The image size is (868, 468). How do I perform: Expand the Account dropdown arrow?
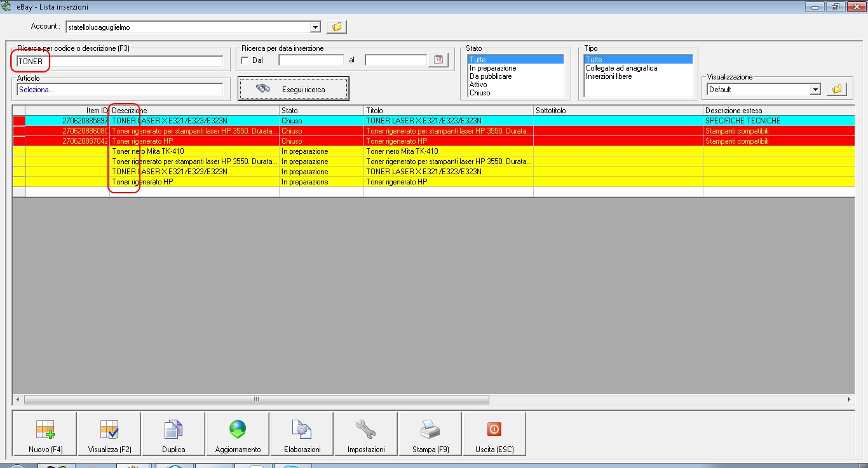tap(315, 27)
